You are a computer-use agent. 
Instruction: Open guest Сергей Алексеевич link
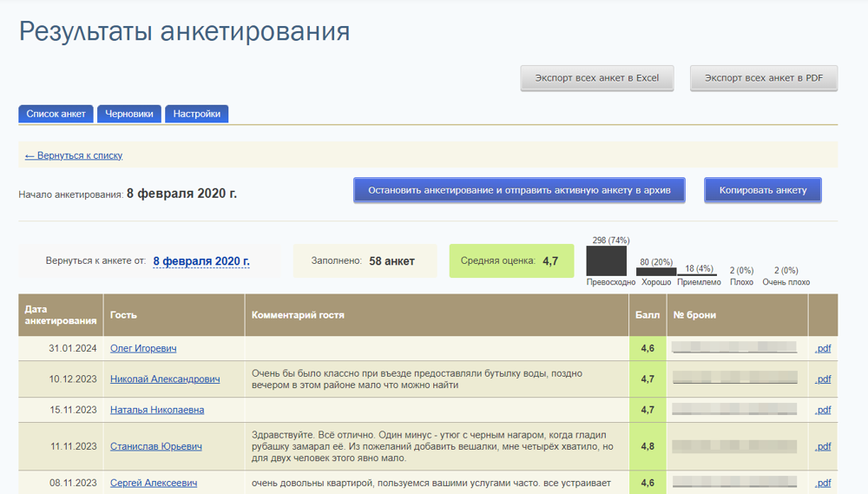[154, 483]
